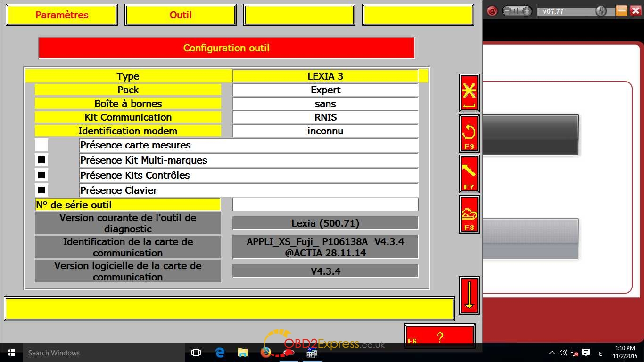Click the red @ icon
Image resolution: width=644 pixels, height=362 pixels.
(492, 11)
